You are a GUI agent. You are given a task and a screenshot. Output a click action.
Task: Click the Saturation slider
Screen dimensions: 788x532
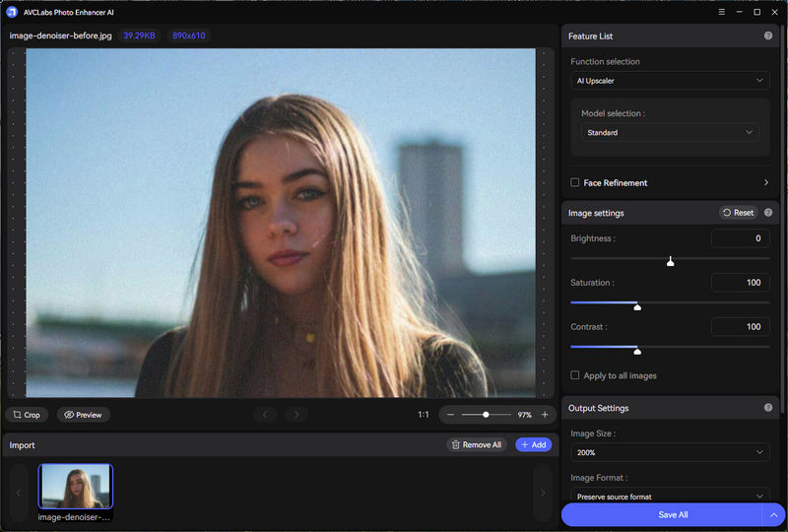coord(670,303)
